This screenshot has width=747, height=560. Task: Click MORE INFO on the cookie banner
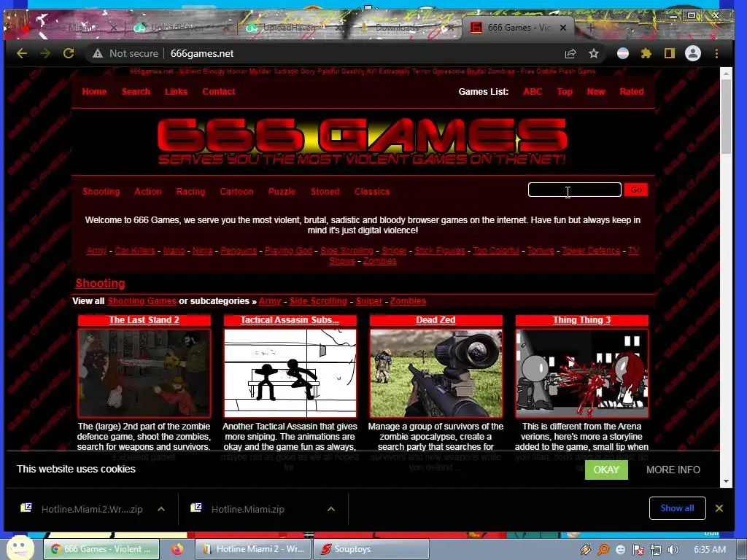click(x=673, y=470)
